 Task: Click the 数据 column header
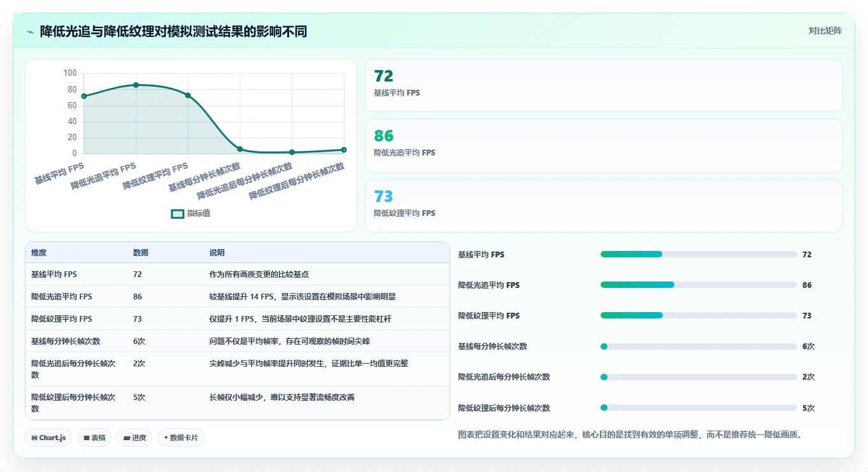click(141, 253)
